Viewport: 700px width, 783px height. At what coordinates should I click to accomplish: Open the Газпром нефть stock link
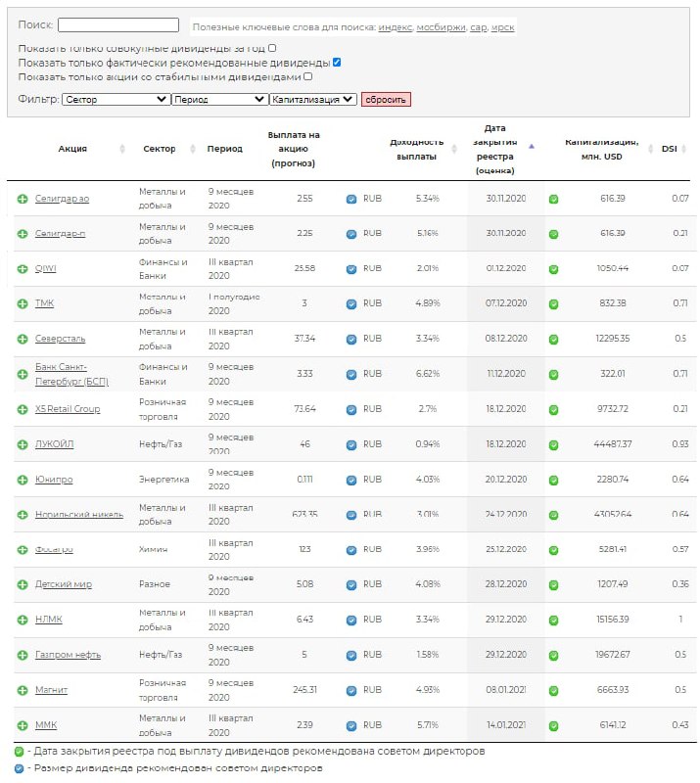click(68, 655)
